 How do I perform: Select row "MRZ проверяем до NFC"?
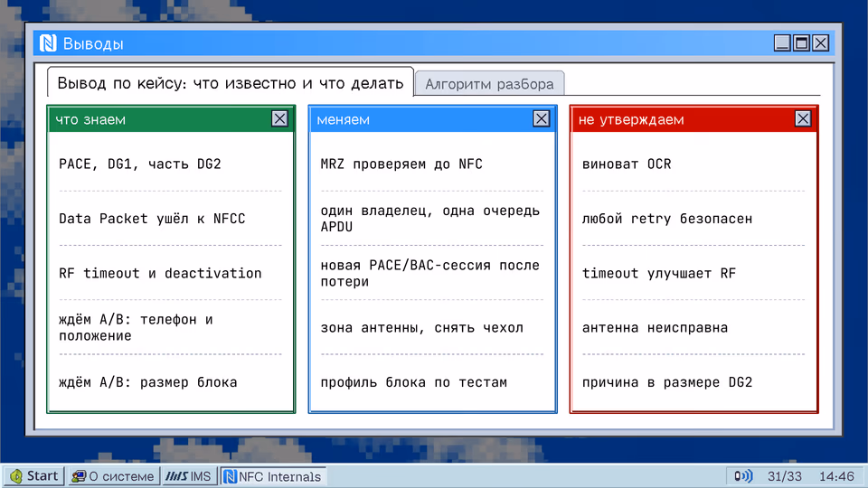[432, 164]
